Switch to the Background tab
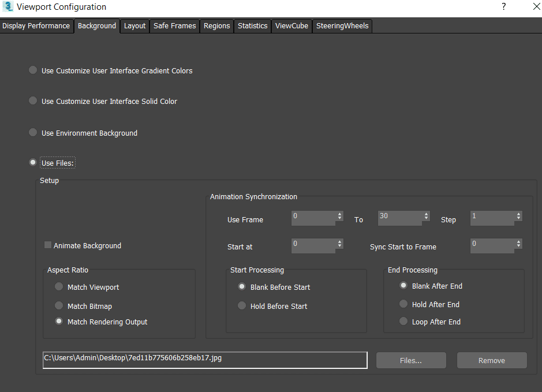Image resolution: width=542 pixels, height=392 pixels. [x=97, y=26]
